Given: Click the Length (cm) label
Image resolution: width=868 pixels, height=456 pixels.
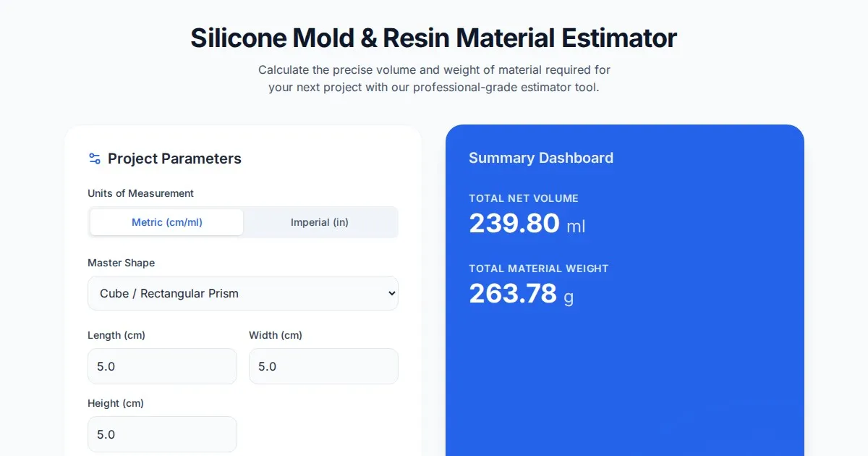Looking at the screenshot, I should coord(116,335).
